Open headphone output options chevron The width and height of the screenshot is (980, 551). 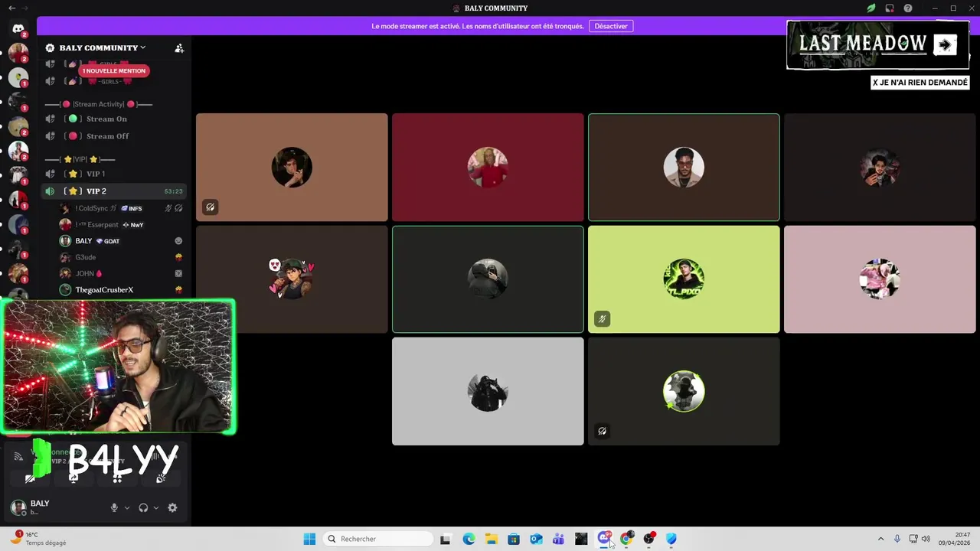pos(156,507)
